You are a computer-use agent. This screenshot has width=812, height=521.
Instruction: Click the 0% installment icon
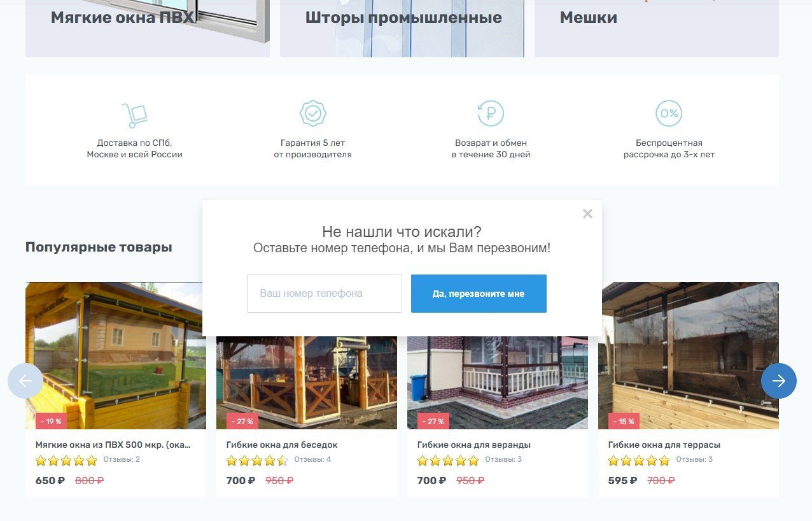(x=669, y=113)
